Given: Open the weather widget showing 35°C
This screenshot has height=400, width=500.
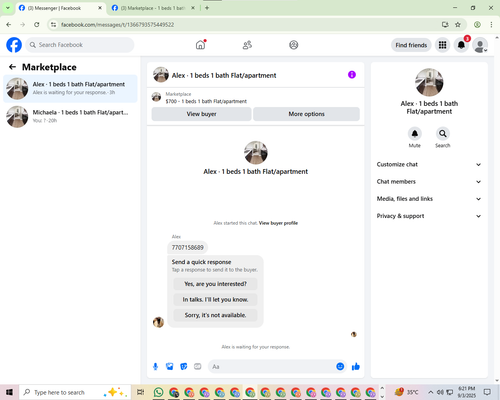Looking at the screenshot, I should pos(406,392).
